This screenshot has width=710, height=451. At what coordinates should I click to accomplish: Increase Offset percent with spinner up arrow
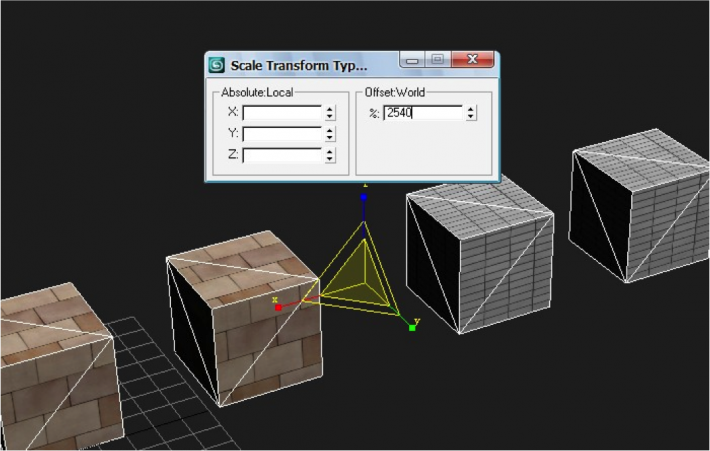click(471, 109)
